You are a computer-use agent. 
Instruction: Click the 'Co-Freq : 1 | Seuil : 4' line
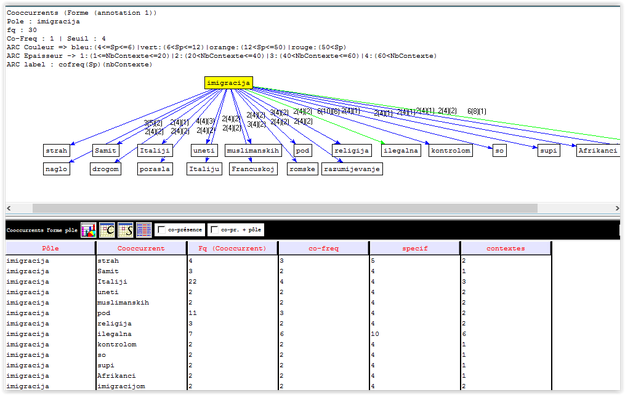tap(56, 39)
